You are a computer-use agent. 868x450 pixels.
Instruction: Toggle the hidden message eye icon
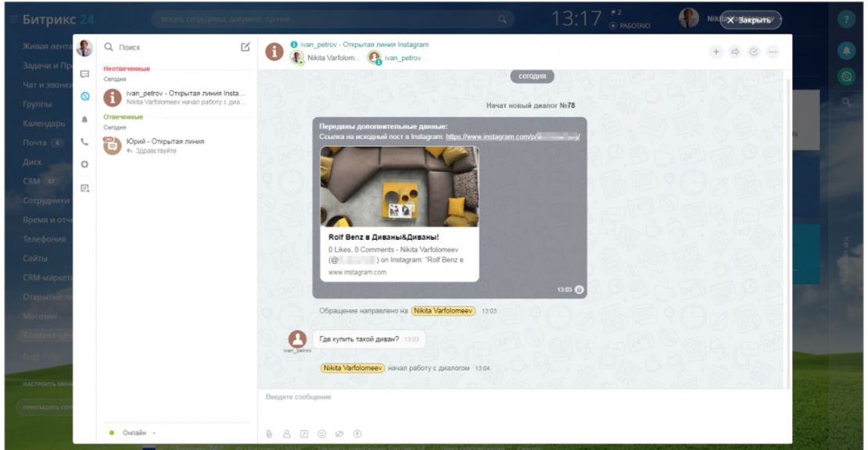[339, 434]
